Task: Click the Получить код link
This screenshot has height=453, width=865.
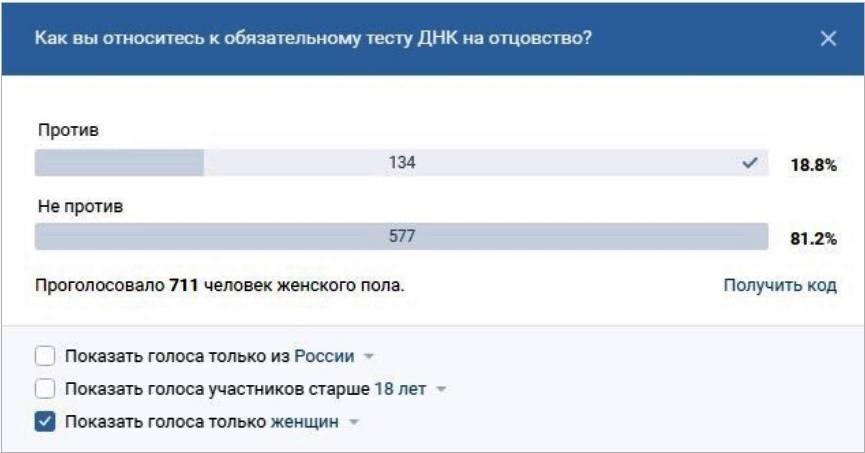Action: click(x=780, y=285)
